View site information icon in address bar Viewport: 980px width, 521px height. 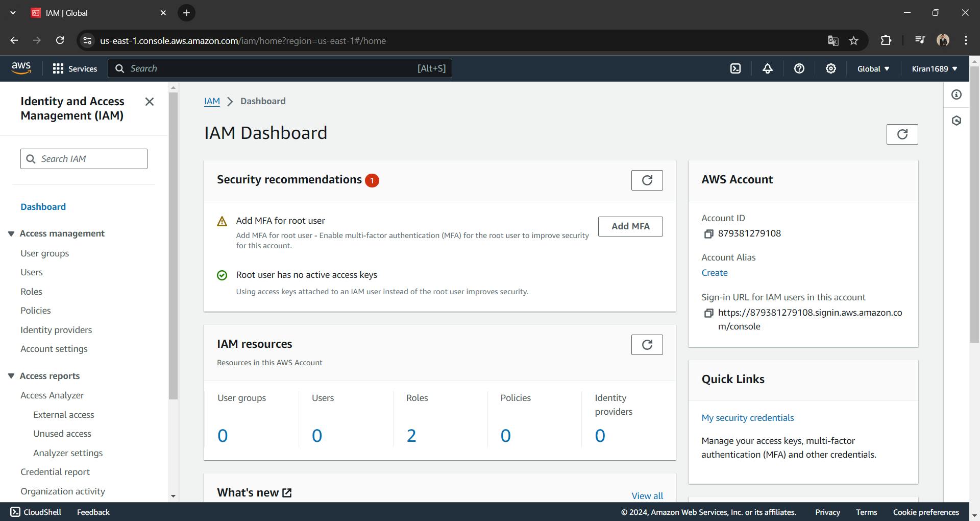(88, 40)
